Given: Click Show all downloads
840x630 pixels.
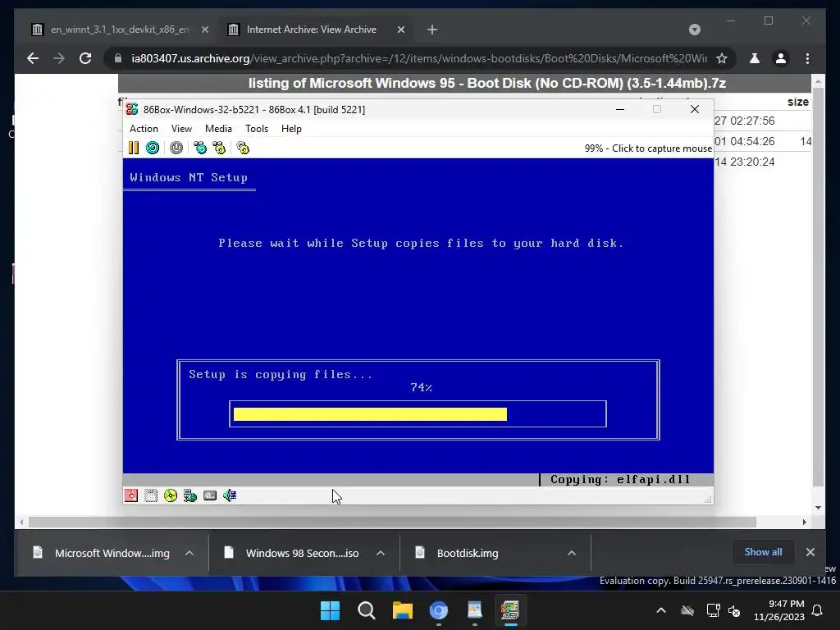Looking at the screenshot, I should coord(763,552).
